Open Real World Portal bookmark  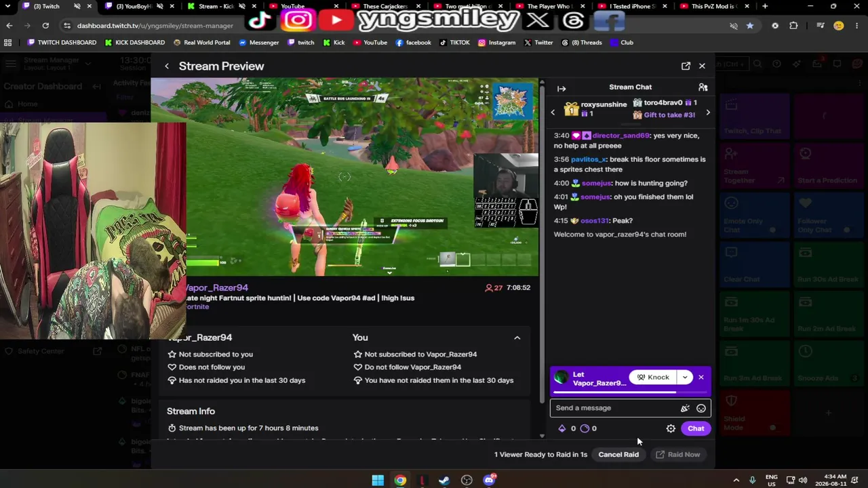pos(201,43)
